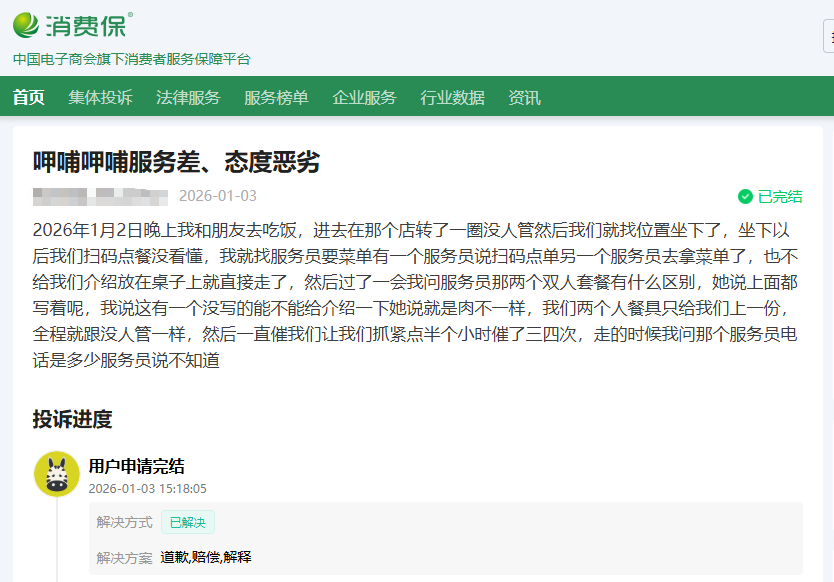Click the timestamp 2026-01-03 15:18:05
The height and width of the screenshot is (582, 834).
[147, 489]
